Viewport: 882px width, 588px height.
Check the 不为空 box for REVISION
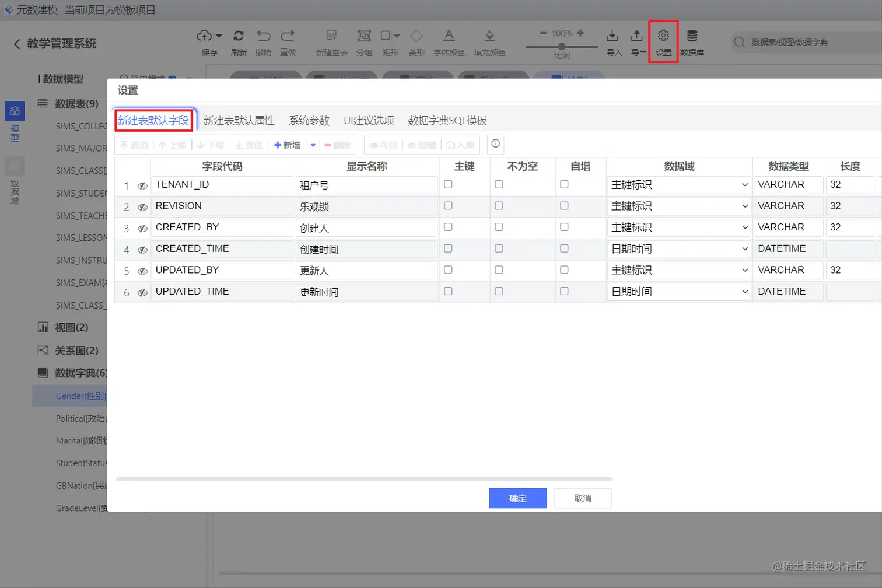point(499,206)
